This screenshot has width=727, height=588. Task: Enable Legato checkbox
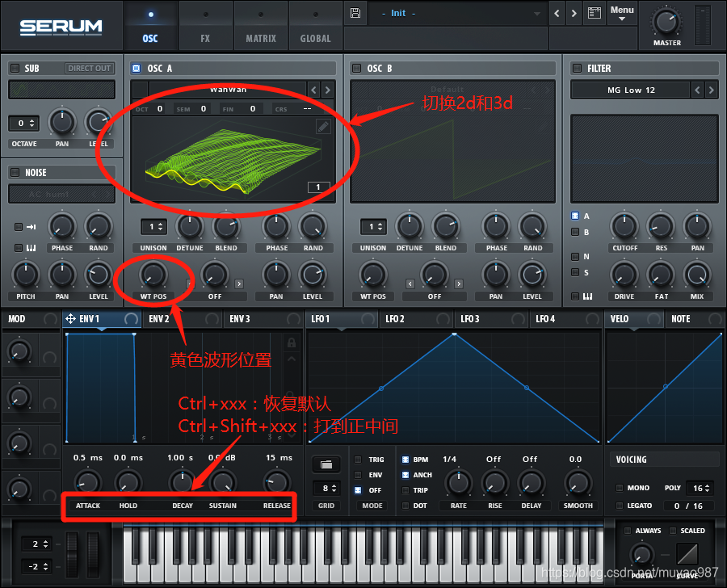620,506
